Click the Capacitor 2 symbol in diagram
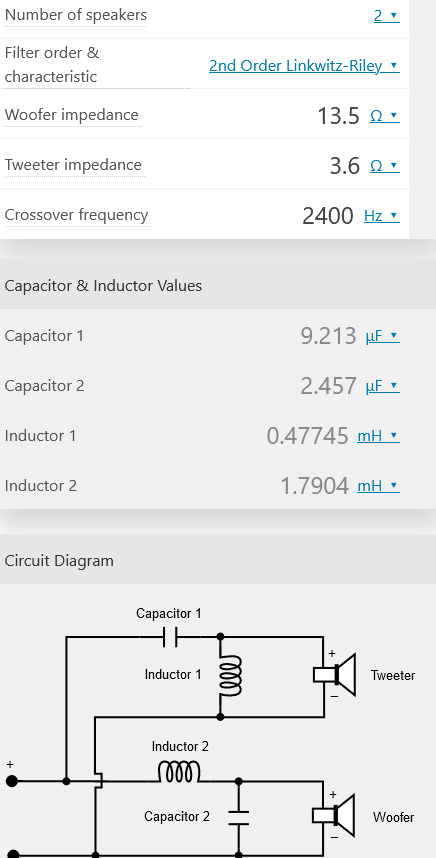 (x=239, y=818)
